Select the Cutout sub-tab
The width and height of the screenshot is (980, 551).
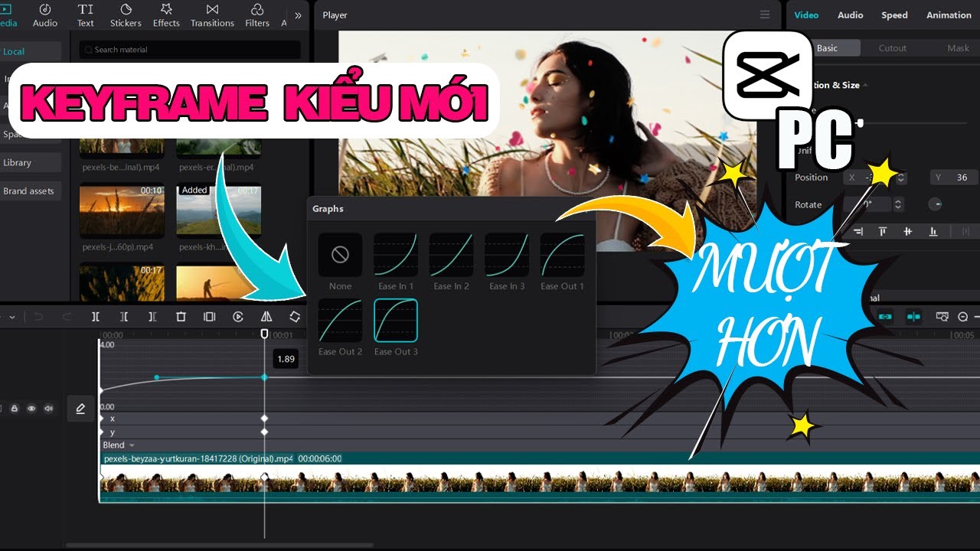click(892, 48)
